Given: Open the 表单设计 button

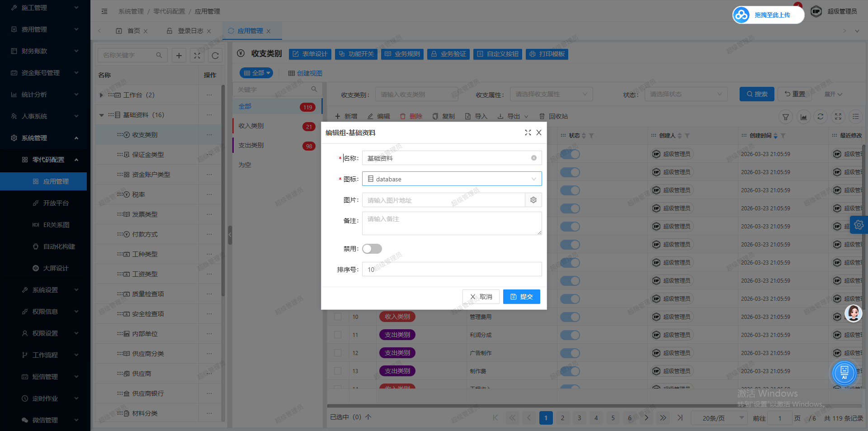Looking at the screenshot, I should click(x=310, y=54).
